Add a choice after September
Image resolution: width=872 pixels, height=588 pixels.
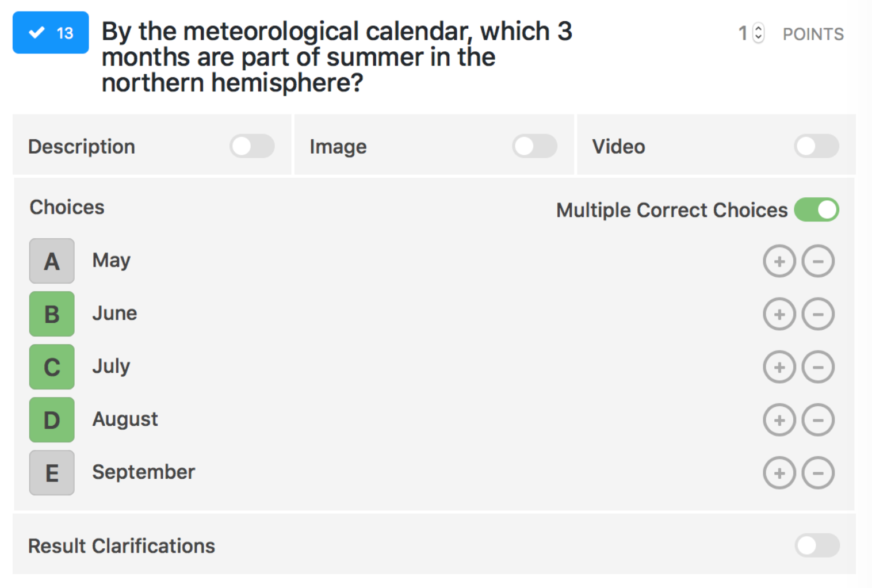click(779, 473)
